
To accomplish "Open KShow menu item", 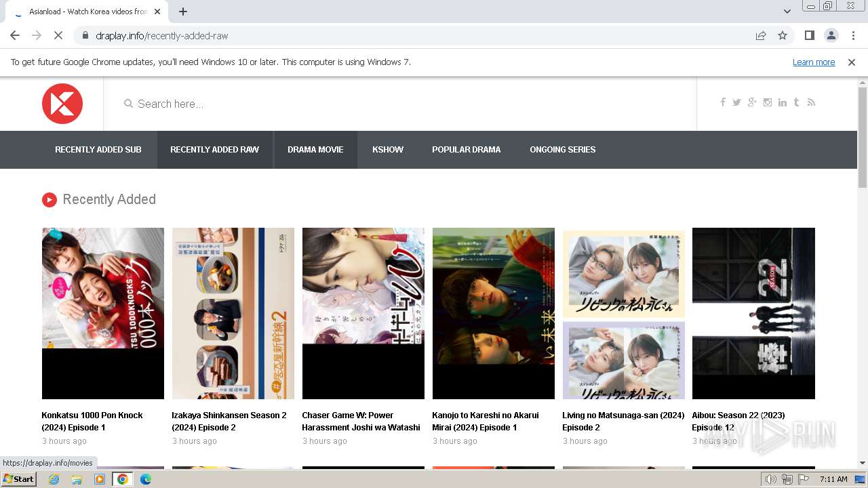I will click(388, 150).
